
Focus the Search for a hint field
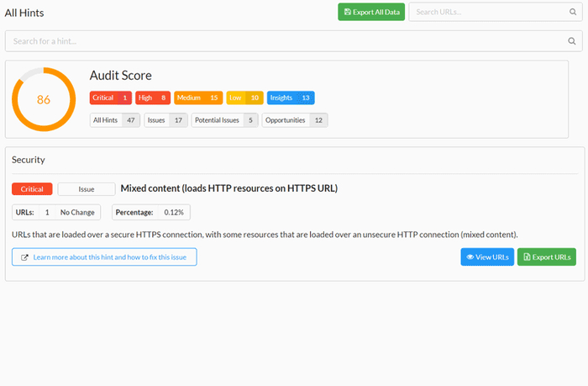tap(294, 41)
